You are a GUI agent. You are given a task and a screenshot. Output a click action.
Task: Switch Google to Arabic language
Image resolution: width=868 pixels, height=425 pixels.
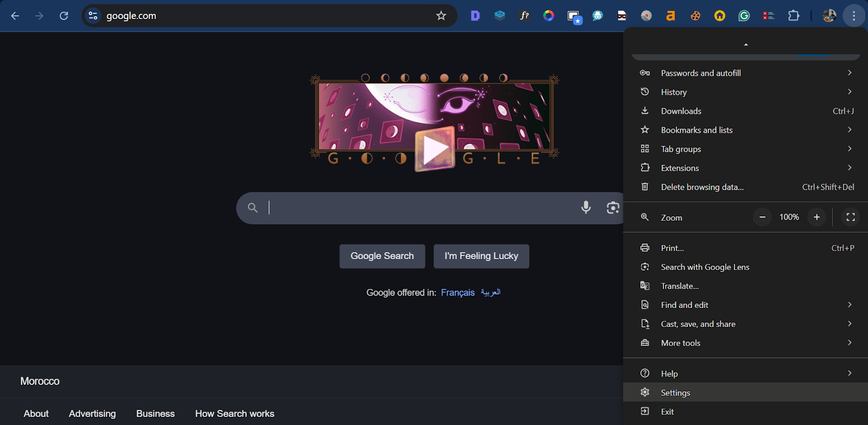pyautogui.click(x=490, y=292)
